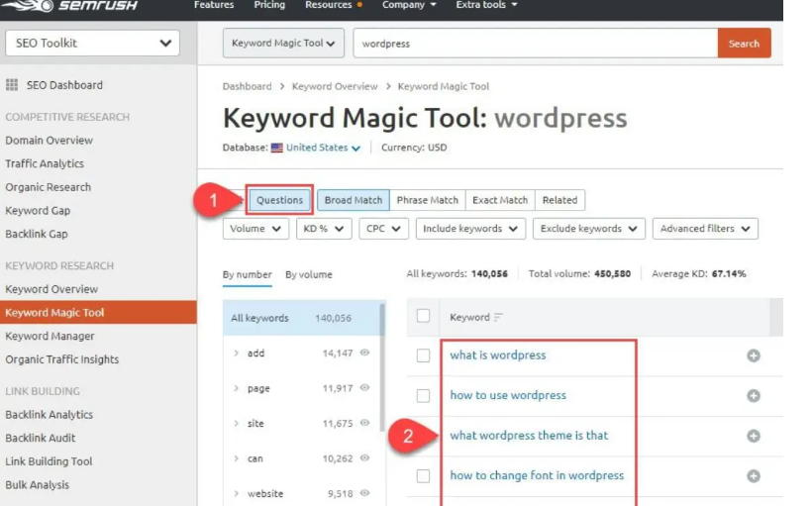Check the 'how to use wordpress' row checkbox
The width and height of the screenshot is (812, 506).
point(423,396)
